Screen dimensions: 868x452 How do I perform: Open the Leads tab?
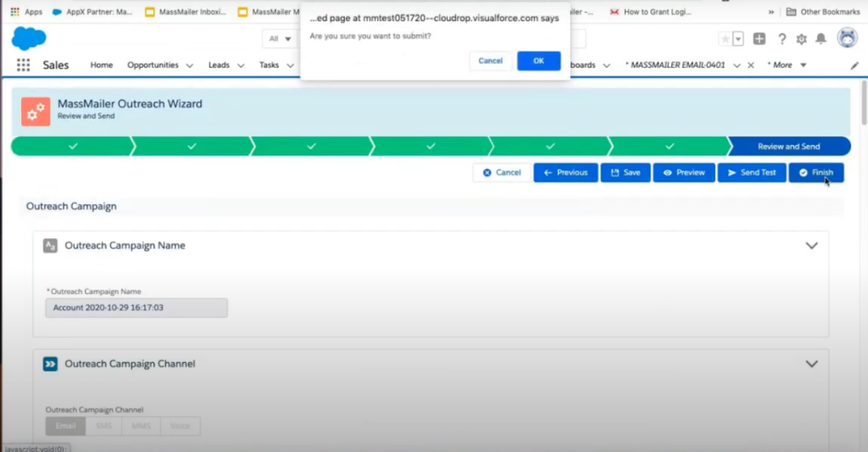point(219,64)
